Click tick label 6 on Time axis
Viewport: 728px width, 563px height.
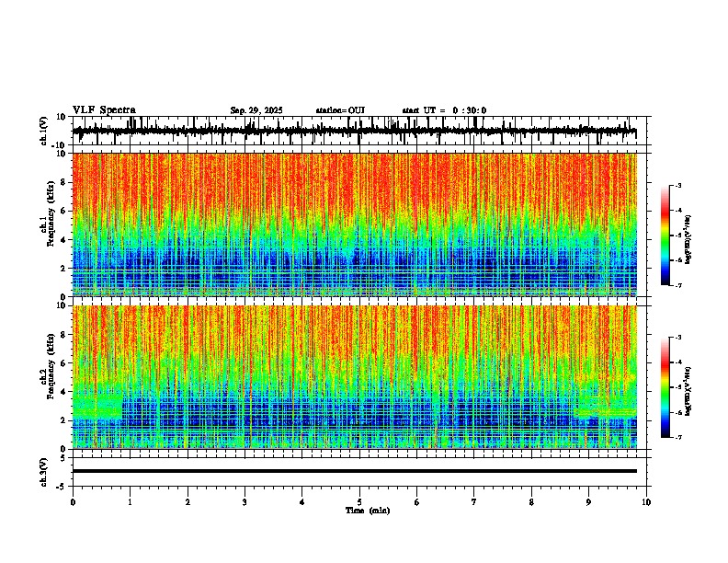pos(417,502)
